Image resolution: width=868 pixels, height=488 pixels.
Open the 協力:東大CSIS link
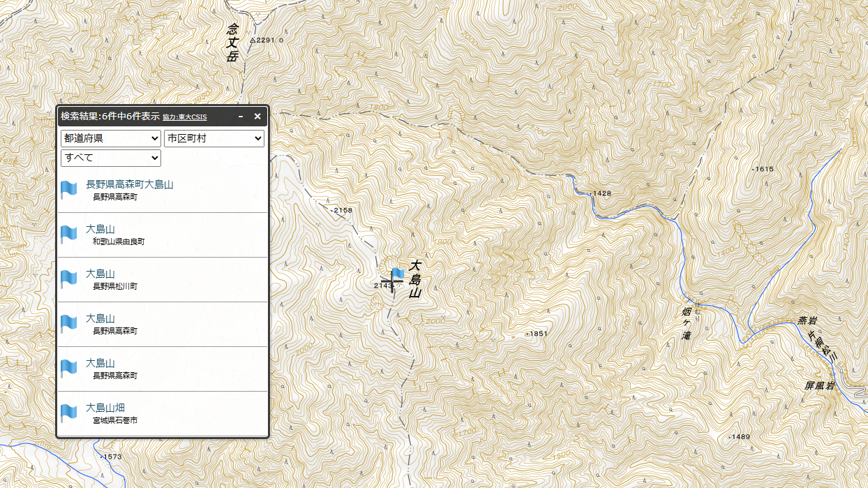(x=184, y=117)
